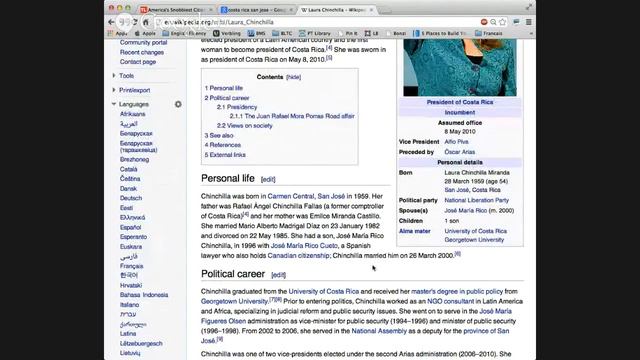Close the America's Snobbiest Cities tab

click(211, 10)
